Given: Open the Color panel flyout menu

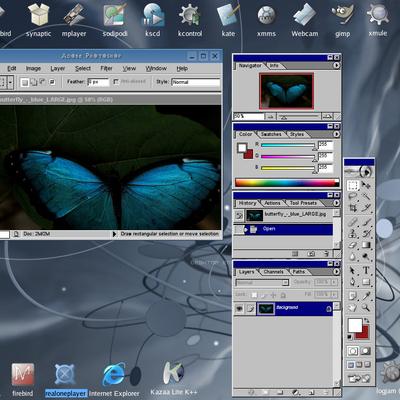Looking at the screenshot, I should click(336, 134).
